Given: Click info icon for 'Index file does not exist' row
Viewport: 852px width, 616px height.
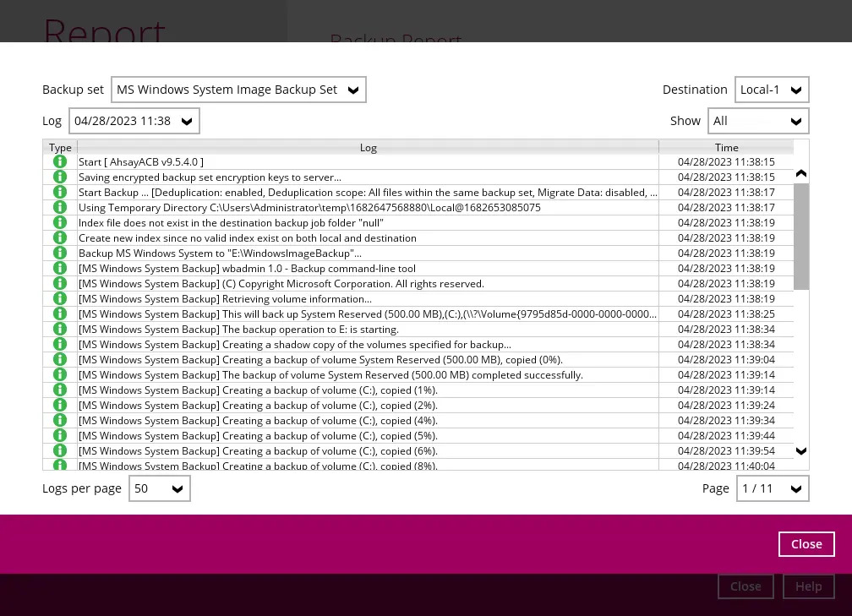Looking at the screenshot, I should [60, 222].
